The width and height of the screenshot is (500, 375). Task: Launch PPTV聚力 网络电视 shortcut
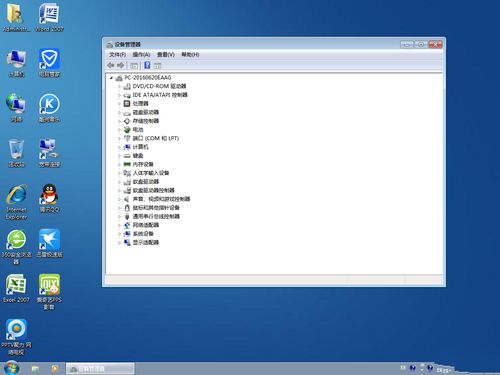point(16,337)
